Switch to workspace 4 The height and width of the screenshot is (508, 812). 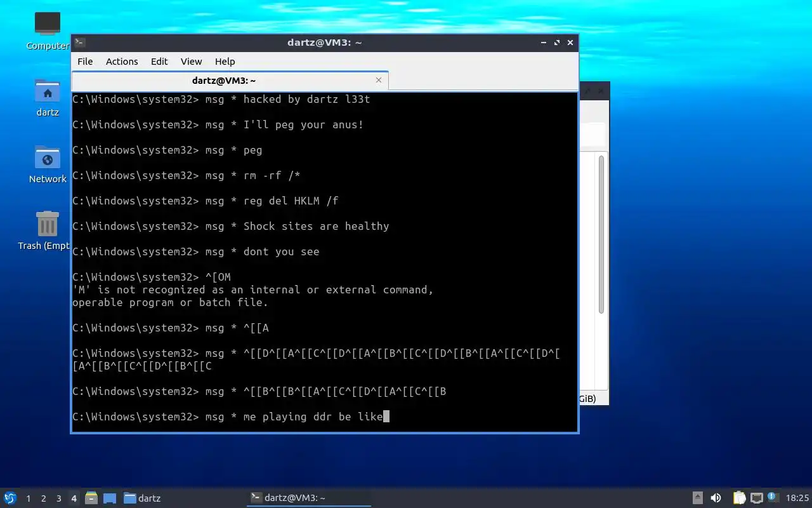pos(74,498)
